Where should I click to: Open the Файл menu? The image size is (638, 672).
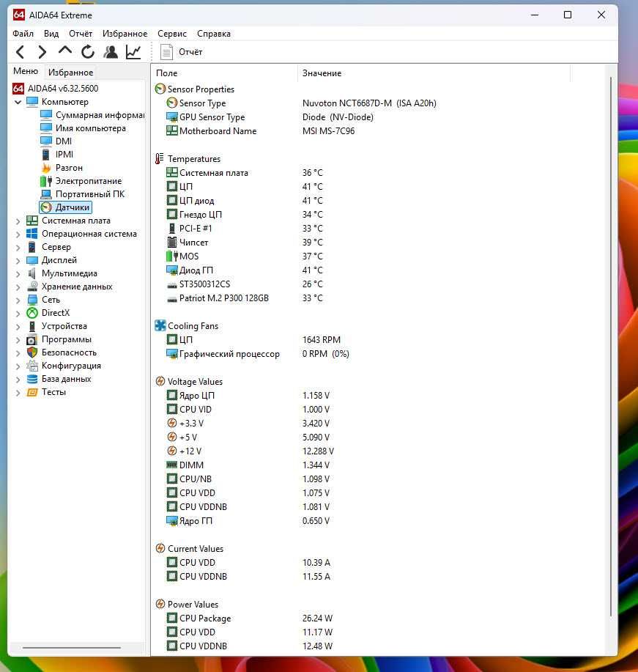coord(23,34)
